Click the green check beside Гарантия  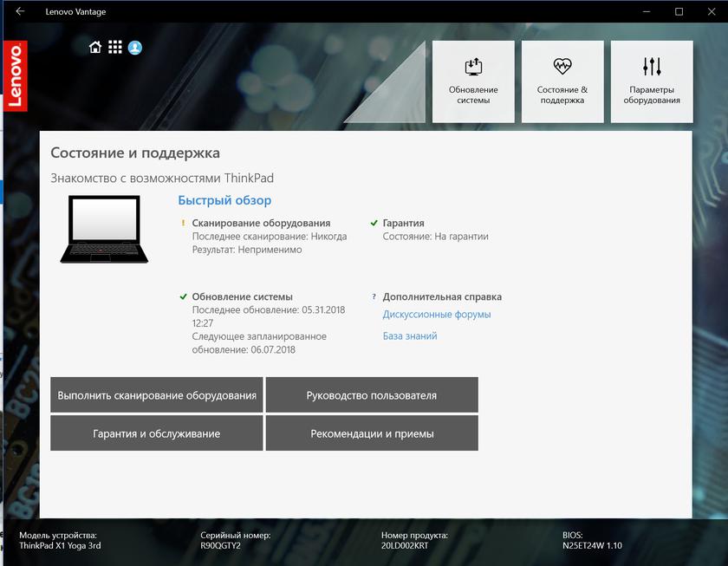pos(374,223)
